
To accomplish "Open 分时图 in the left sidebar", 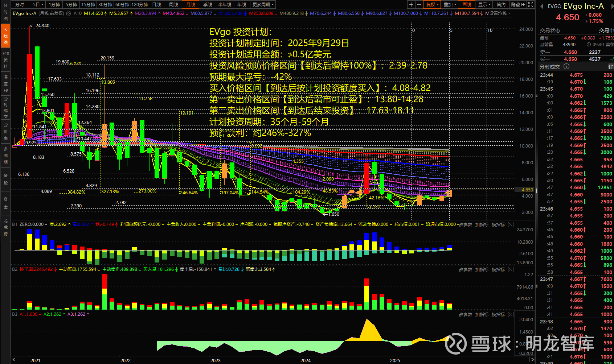I will click(5, 12).
